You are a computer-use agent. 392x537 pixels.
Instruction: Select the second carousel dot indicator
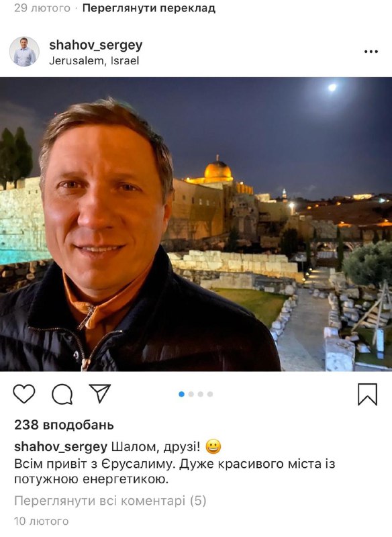(x=191, y=394)
